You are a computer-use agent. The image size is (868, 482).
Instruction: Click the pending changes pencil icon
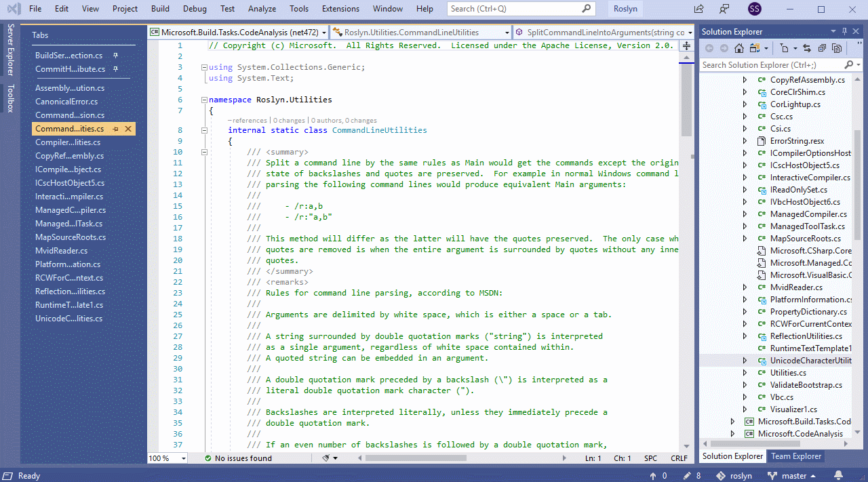point(687,475)
